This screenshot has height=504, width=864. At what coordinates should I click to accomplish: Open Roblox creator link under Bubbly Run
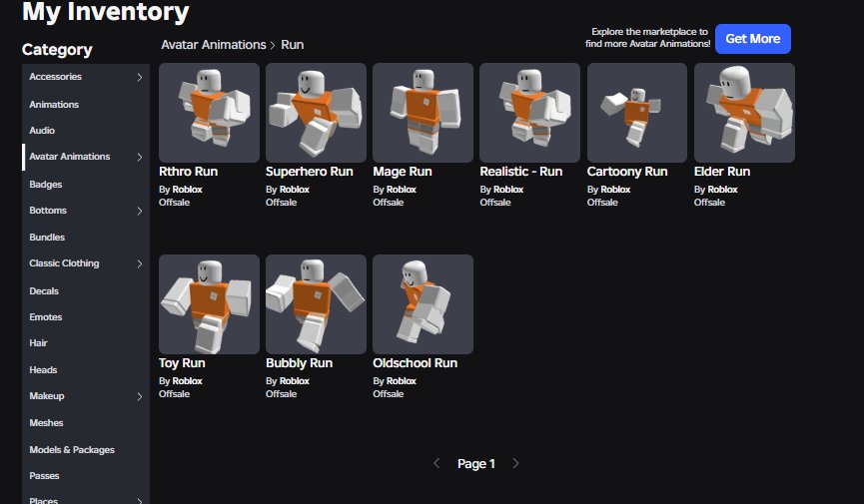tap(295, 380)
